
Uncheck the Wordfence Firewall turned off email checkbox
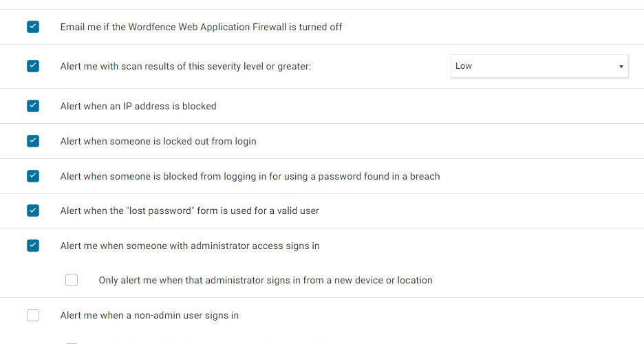[x=33, y=27]
